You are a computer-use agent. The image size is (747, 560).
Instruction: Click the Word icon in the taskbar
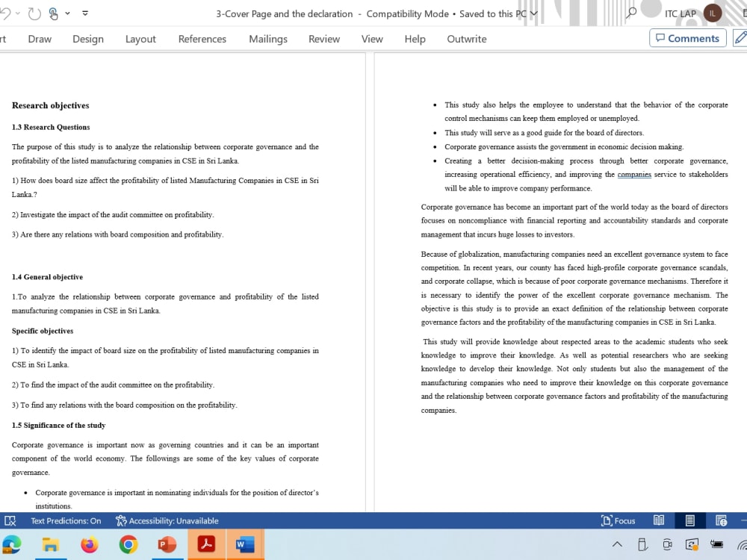[245, 544]
